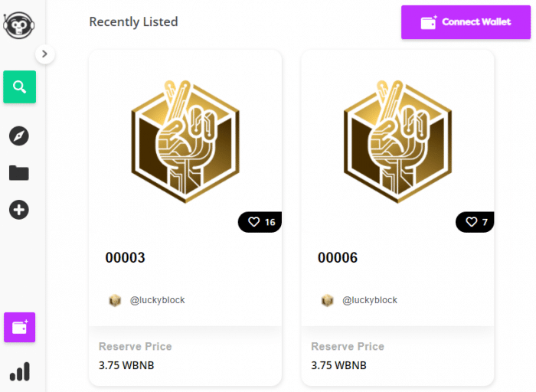Open the 00006 title link
This screenshot has width=536, height=392.
click(338, 258)
